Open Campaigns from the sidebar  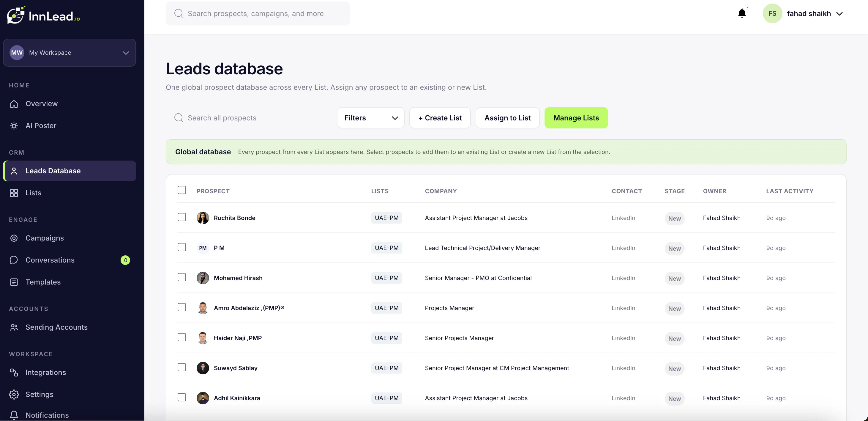point(70,238)
